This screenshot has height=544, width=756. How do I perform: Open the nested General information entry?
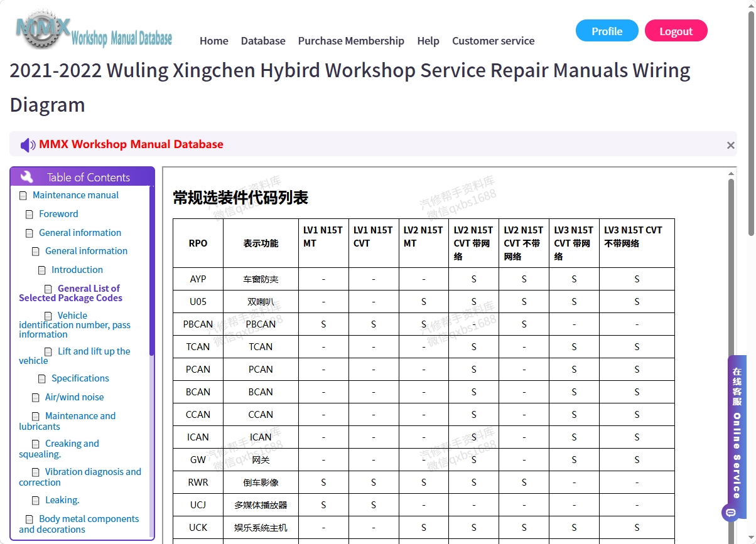point(86,251)
